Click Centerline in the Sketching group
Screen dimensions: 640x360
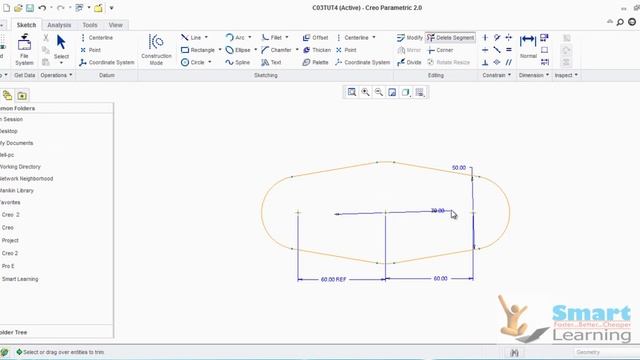pyautogui.click(x=352, y=38)
